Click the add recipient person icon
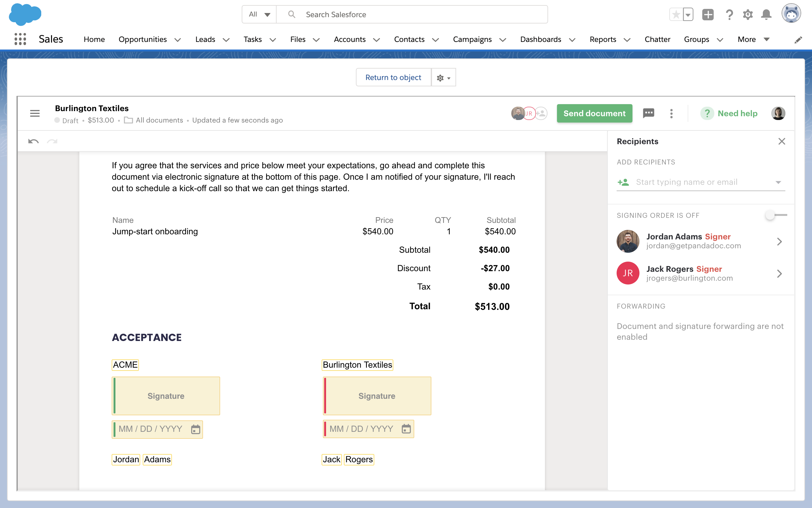 (623, 182)
